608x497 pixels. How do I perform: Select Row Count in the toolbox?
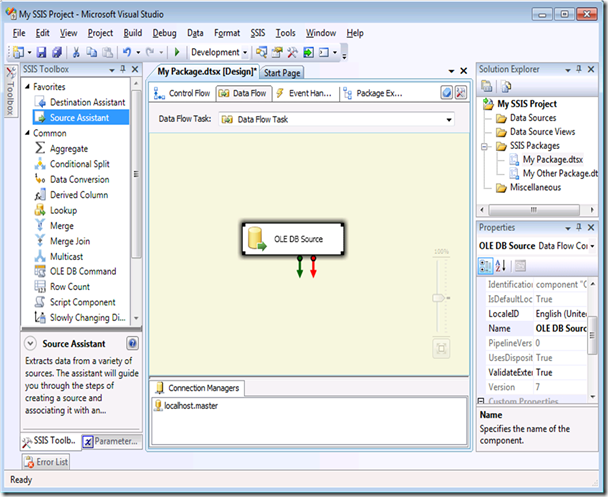[x=70, y=287]
